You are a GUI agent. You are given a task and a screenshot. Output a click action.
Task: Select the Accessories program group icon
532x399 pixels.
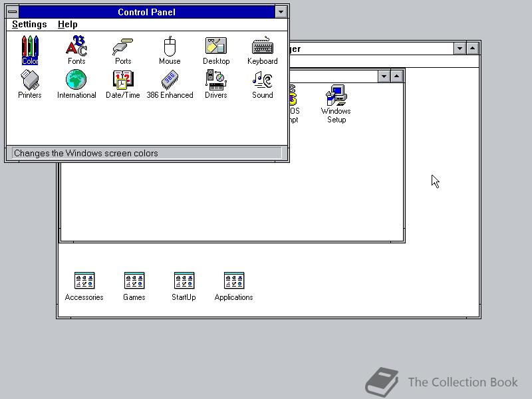click(x=84, y=287)
